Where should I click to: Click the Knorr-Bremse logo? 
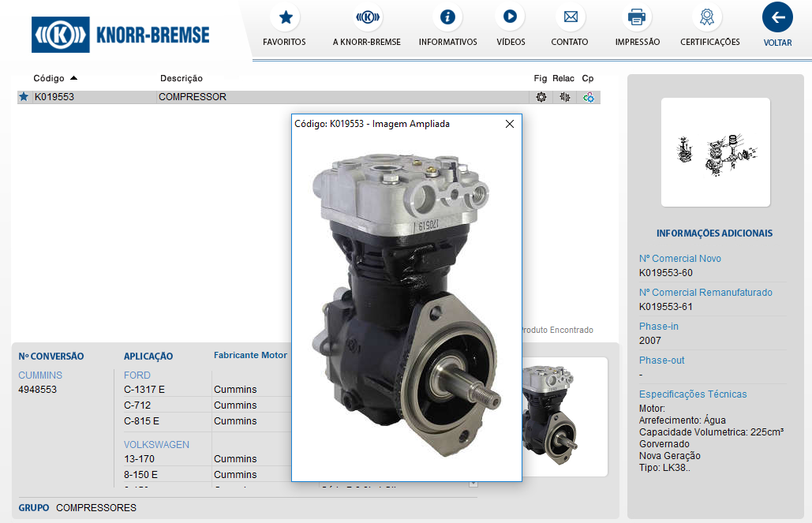121,35
